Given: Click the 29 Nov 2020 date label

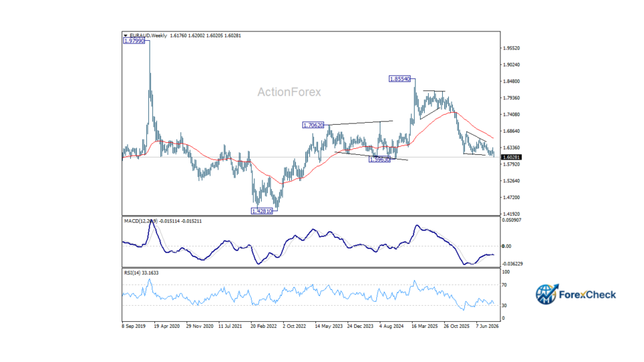Looking at the screenshot, I should click(x=200, y=326).
